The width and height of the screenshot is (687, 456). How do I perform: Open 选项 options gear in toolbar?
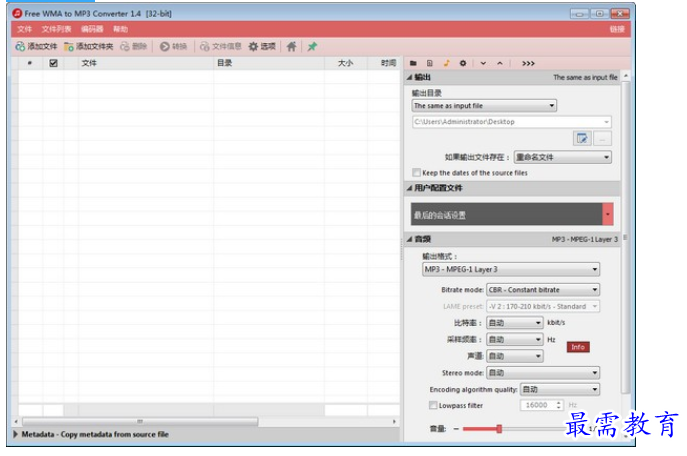(x=262, y=46)
